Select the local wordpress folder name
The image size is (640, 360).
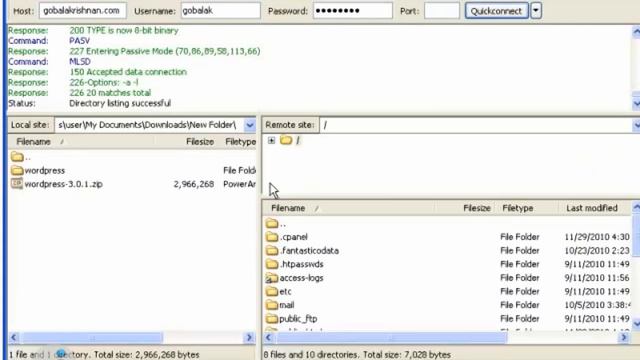[x=45, y=171]
